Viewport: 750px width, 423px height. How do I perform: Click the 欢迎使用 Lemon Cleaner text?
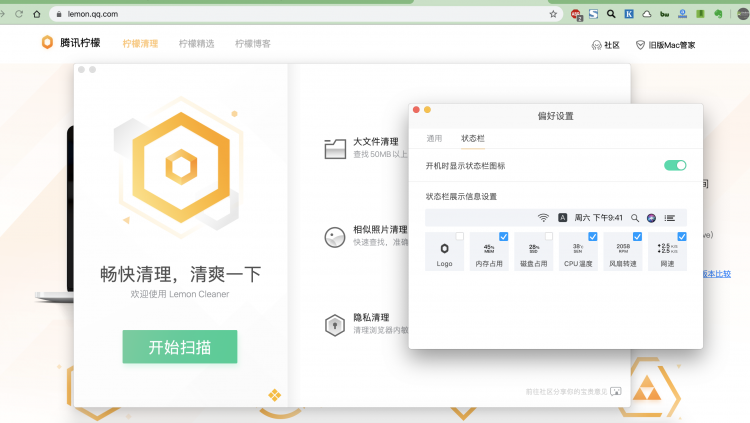[180, 294]
